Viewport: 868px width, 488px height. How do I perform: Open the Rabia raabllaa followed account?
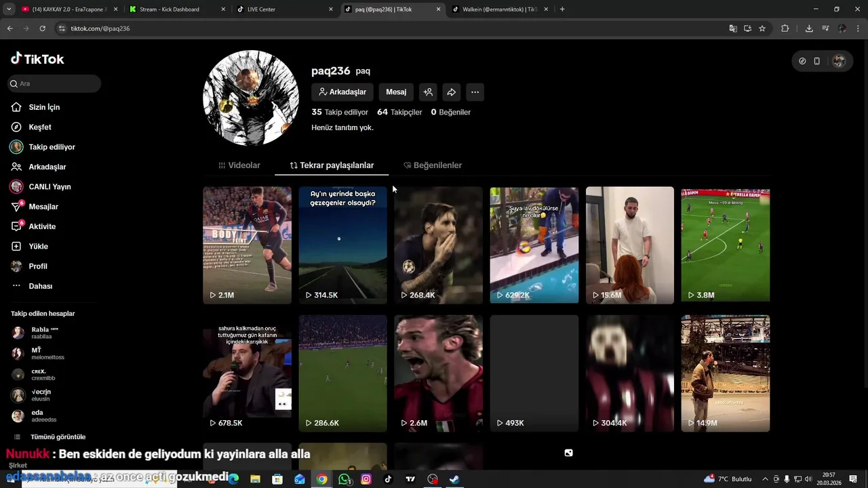pos(45,333)
